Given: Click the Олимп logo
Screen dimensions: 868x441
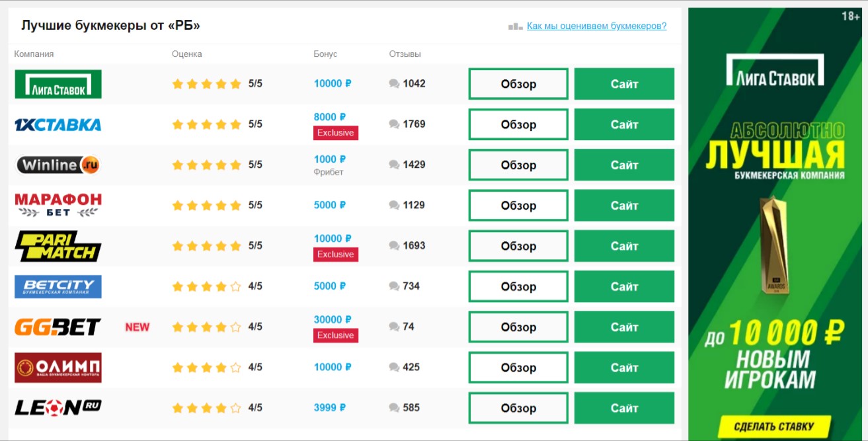Looking at the screenshot, I should 58,368.
